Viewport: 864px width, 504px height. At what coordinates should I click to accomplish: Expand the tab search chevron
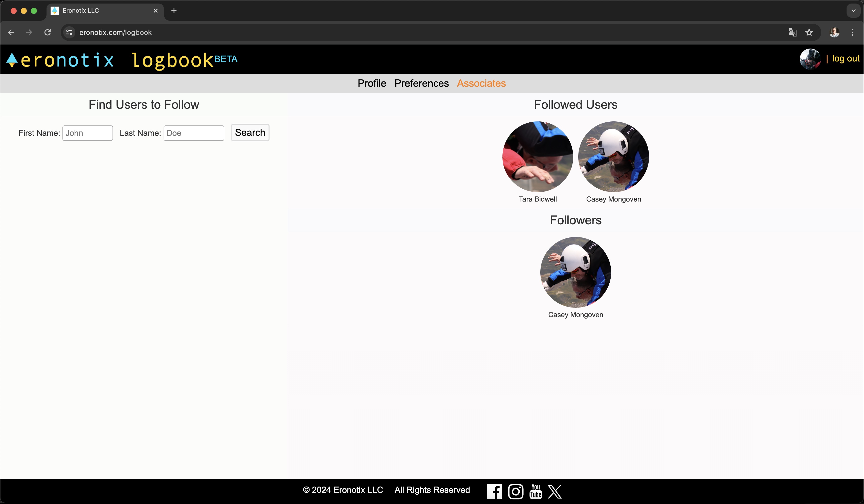click(x=853, y=11)
